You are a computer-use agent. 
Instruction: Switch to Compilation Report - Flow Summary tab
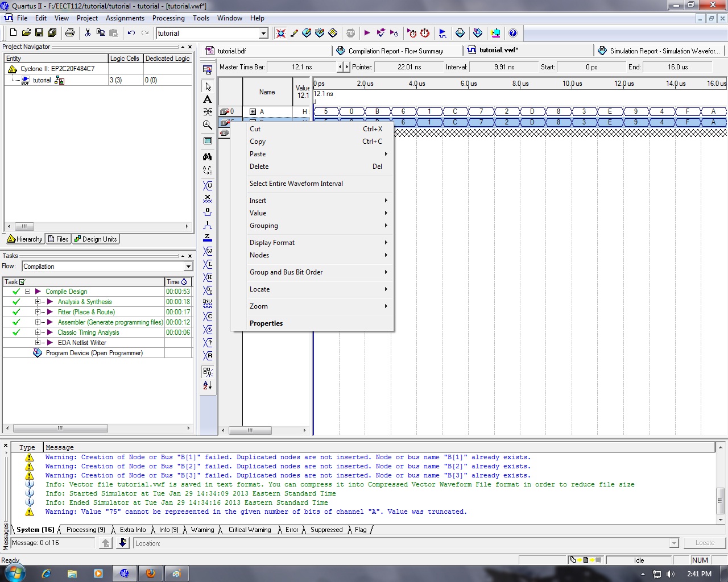(390, 51)
